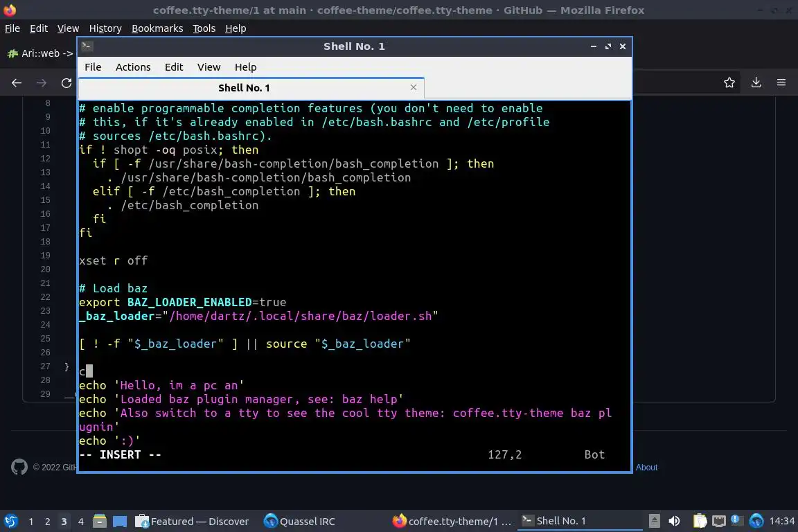Click the Firefox icon in the window title bar
This screenshot has height=532, width=798.
(x=10, y=10)
